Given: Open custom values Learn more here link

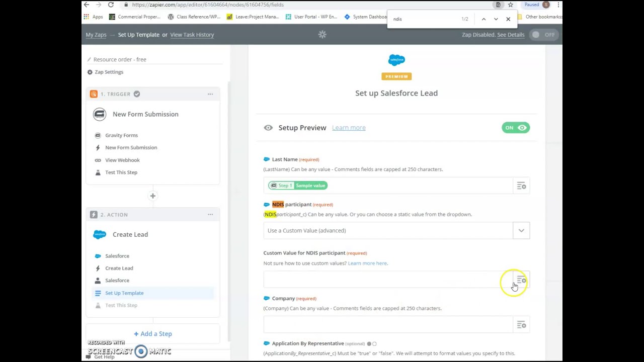Looking at the screenshot, I should coord(367,263).
